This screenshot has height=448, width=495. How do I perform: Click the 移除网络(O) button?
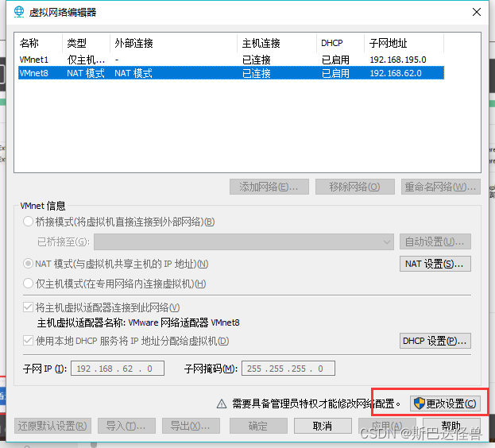coord(355,187)
